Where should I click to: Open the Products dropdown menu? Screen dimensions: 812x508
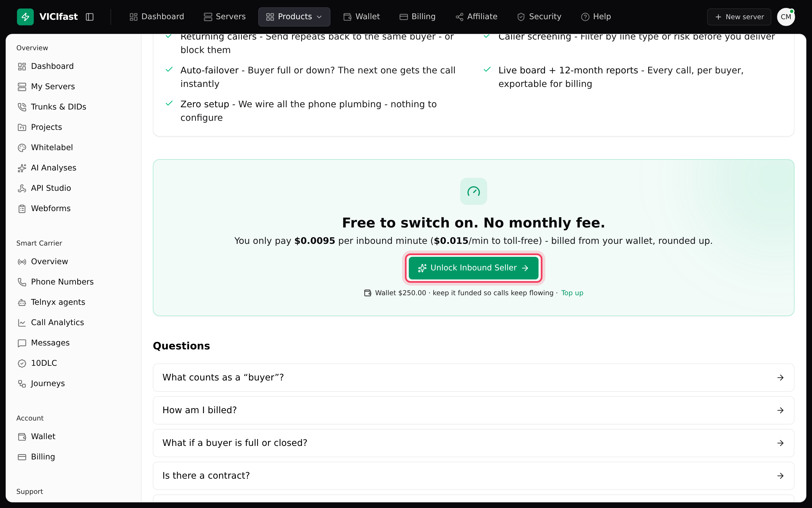tap(294, 17)
